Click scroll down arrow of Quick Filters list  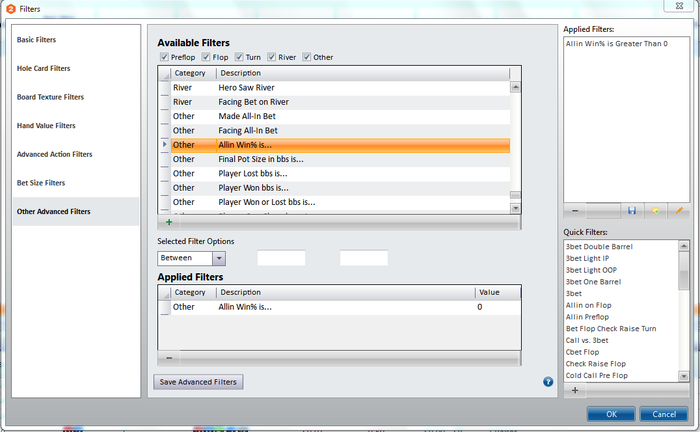[x=684, y=376]
